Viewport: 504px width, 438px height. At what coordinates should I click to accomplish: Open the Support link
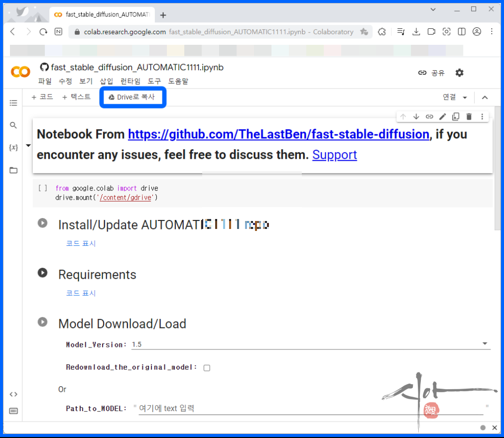coord(334,155)
